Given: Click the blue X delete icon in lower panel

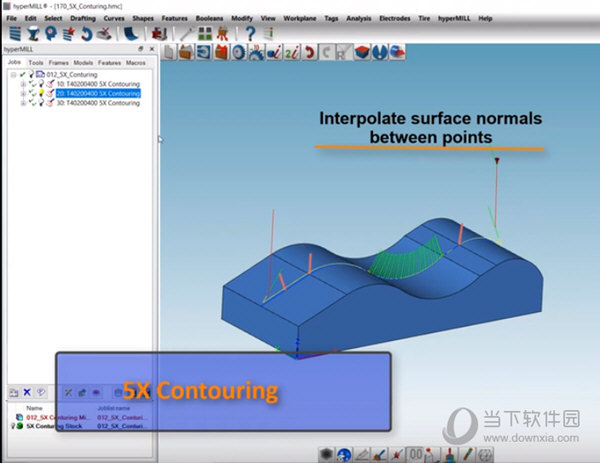Looking at the screenshot, I should [27, 392].
